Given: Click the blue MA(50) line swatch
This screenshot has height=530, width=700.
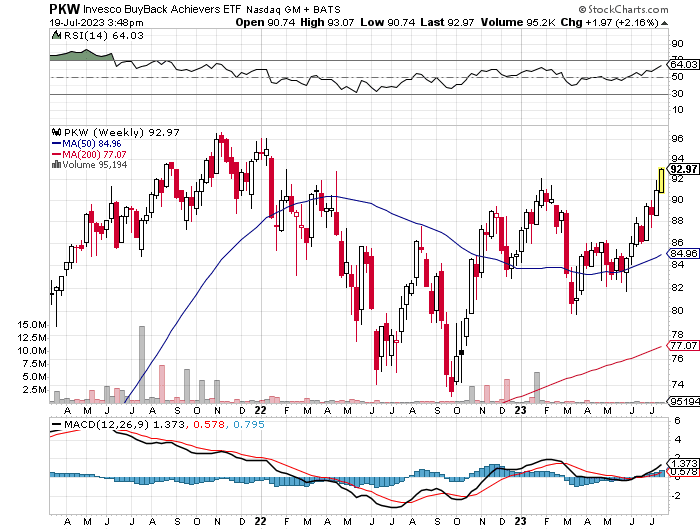Looking at the screenshot, I should (56, 143).
